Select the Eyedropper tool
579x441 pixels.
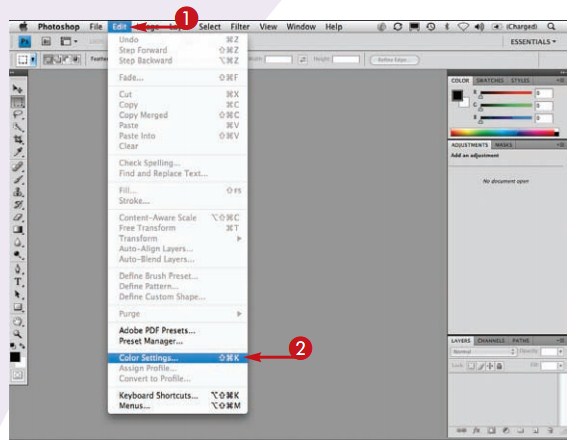[18, 152]
